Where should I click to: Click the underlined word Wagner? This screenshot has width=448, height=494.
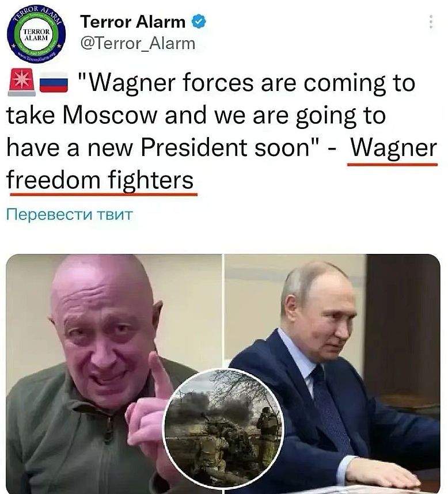point(393,147)
